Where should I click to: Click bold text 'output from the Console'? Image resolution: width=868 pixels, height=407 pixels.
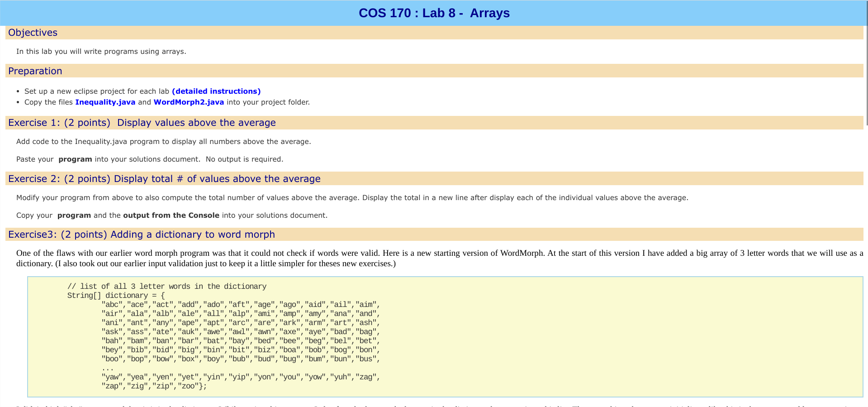171,215
